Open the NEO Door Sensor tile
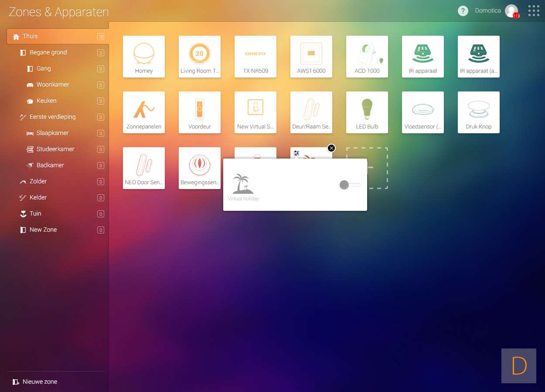 [x=144, y=168]
